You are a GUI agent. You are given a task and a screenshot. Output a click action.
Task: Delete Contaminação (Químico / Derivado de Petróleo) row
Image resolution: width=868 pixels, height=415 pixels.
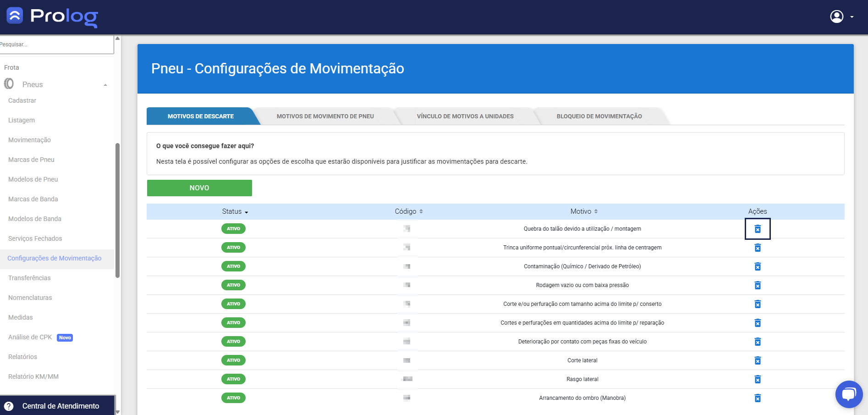click(758, 266)
